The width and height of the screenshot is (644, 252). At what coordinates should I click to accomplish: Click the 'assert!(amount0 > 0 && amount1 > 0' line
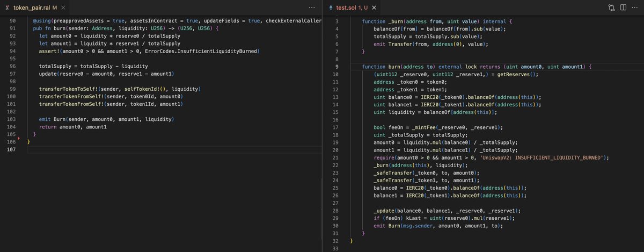coord(149,51)
